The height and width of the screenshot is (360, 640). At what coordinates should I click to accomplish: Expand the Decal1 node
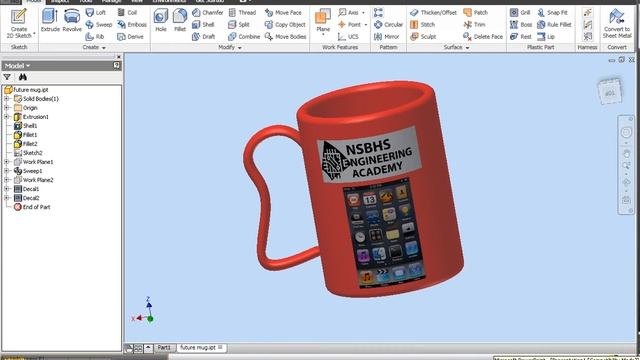[7, 189]
